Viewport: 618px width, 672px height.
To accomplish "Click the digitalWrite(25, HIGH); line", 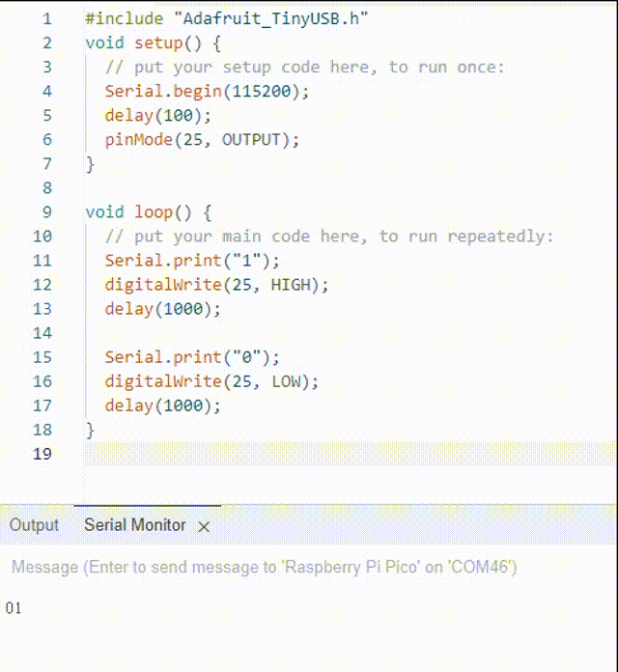I will pyautogui.click(x=216, y=285).
